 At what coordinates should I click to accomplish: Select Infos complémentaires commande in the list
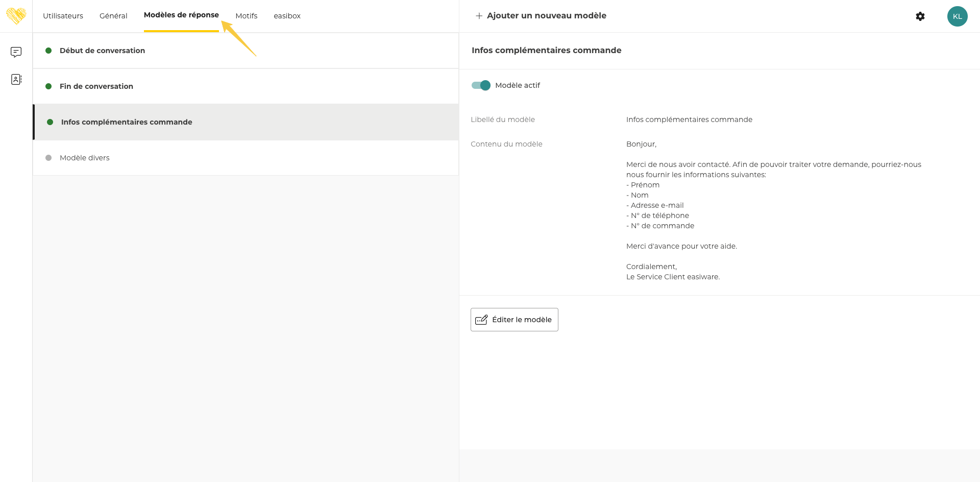coord(127,122)
